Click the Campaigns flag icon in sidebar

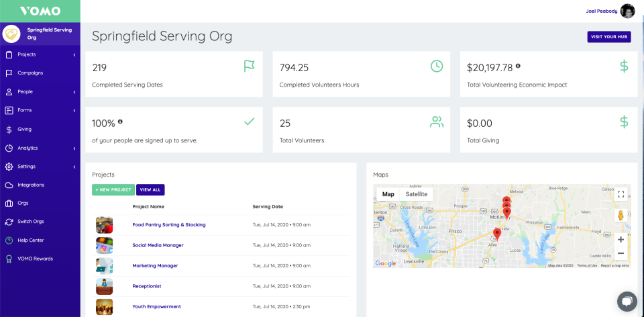(9, 73)
